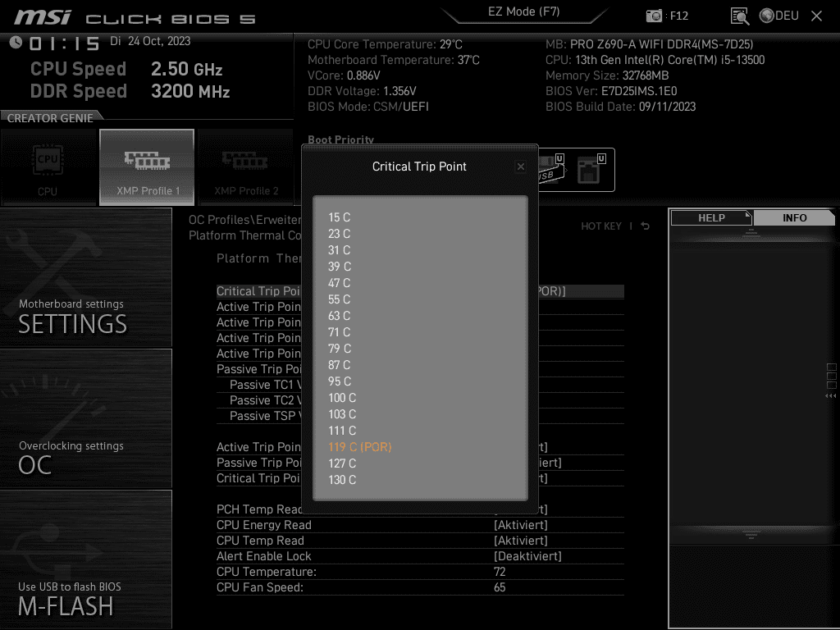Click the CREATOR GENIE label tab
This screenshot has height=630, width=840.
click(50, 118)
